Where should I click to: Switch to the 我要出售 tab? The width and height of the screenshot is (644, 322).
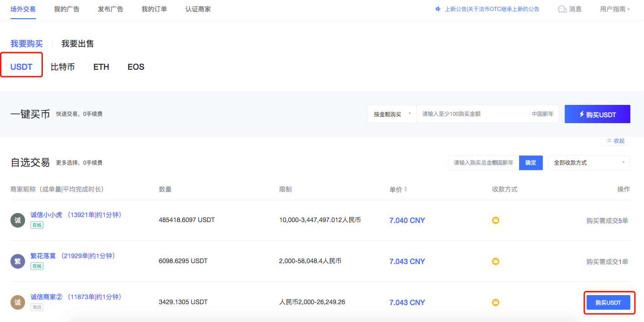(77, 44)
